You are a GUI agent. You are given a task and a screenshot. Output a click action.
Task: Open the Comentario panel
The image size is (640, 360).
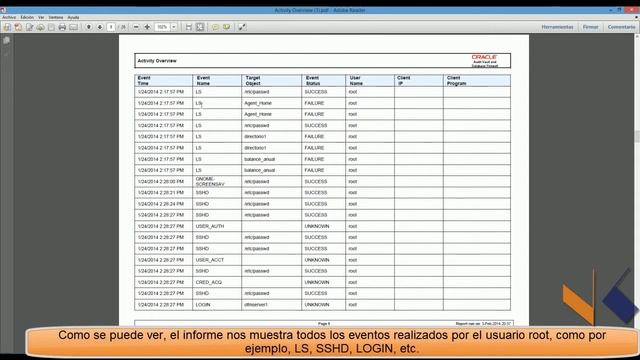point(621,27)
